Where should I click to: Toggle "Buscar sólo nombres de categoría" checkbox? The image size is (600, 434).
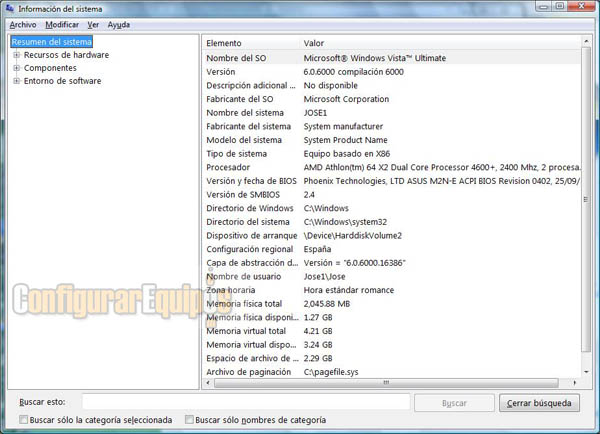(x=188, y=420)
